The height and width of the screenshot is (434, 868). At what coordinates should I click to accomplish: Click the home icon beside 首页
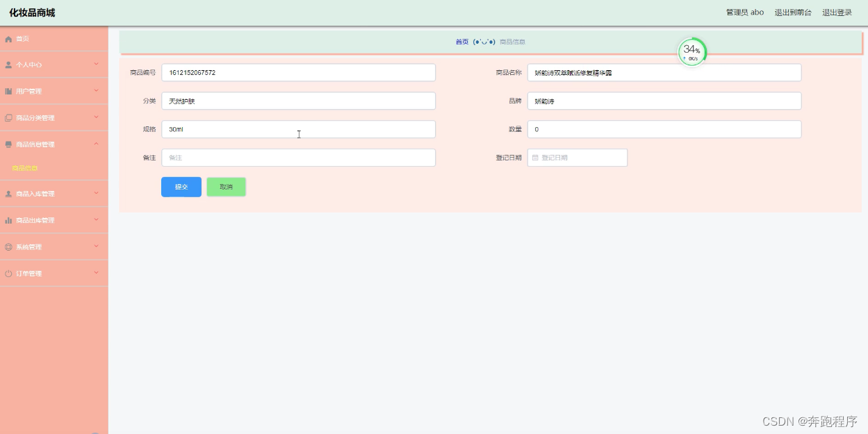tap(8, 39)
